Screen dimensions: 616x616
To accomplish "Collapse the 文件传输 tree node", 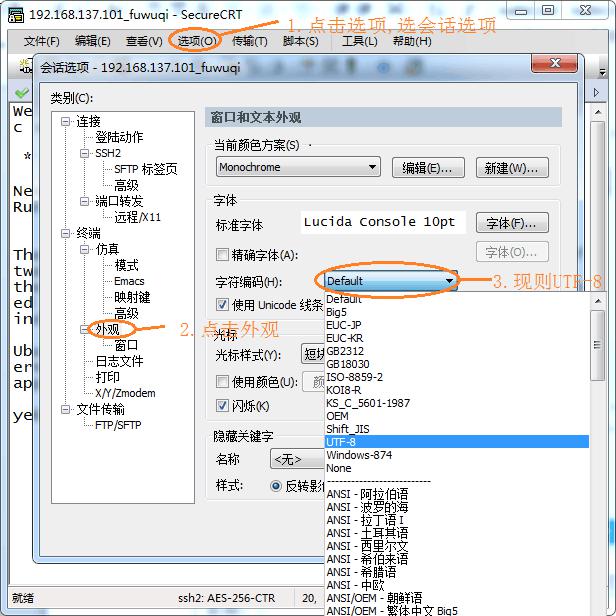I will click(x=66, y=409).
